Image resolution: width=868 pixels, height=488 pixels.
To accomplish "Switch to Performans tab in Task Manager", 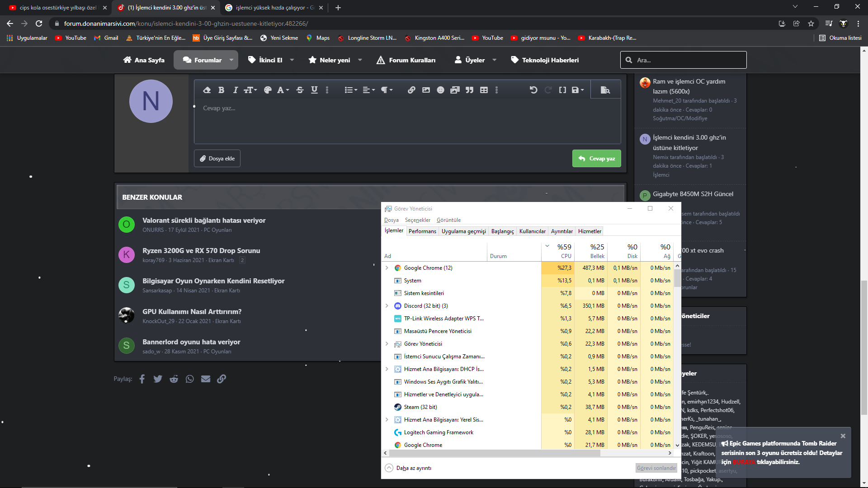I will (422, 231).
